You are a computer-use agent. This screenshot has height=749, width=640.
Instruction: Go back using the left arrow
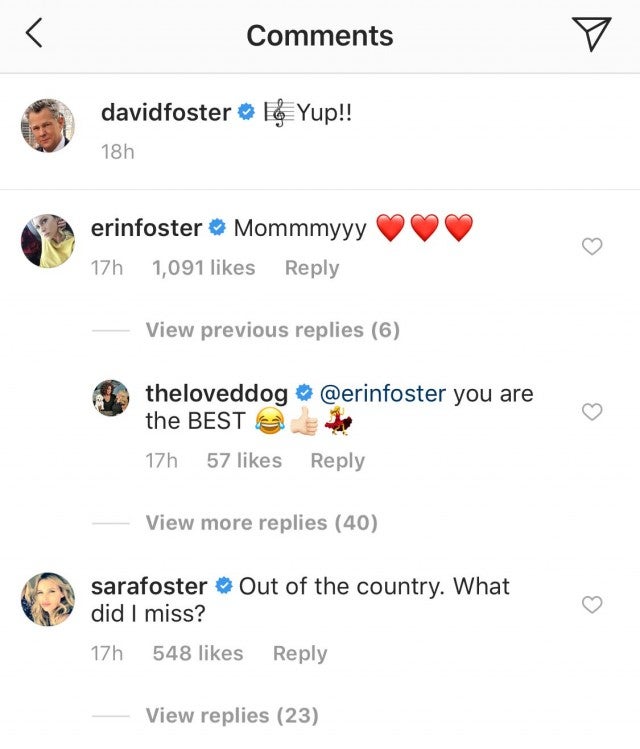[x=34, y=34]
